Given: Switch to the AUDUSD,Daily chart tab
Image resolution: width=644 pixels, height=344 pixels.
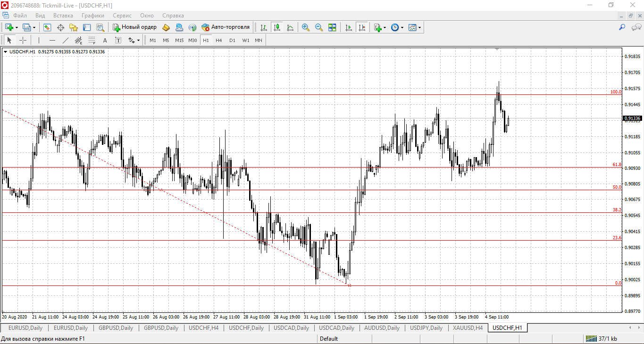Looking at the screenshot, I should click(382, 327).
